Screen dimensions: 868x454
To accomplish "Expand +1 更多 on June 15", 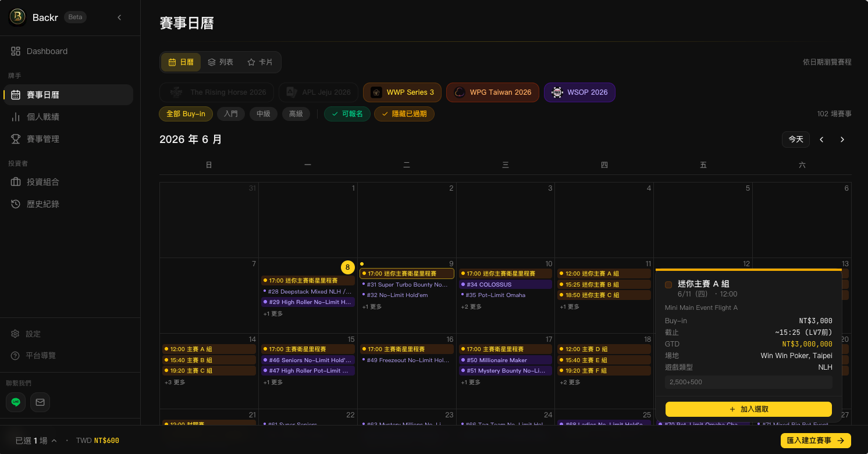I will pyautogui.click(x=273, y=382).
